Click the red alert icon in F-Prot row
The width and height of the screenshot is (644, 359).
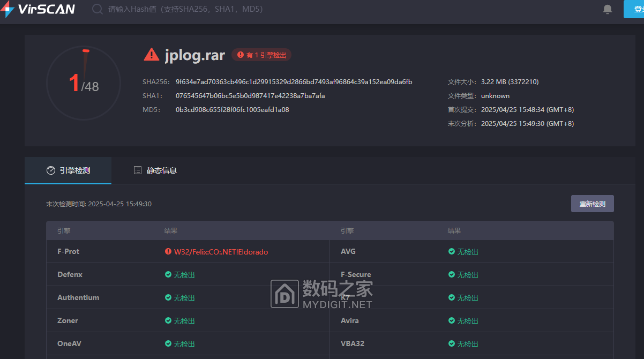point(168,251)
